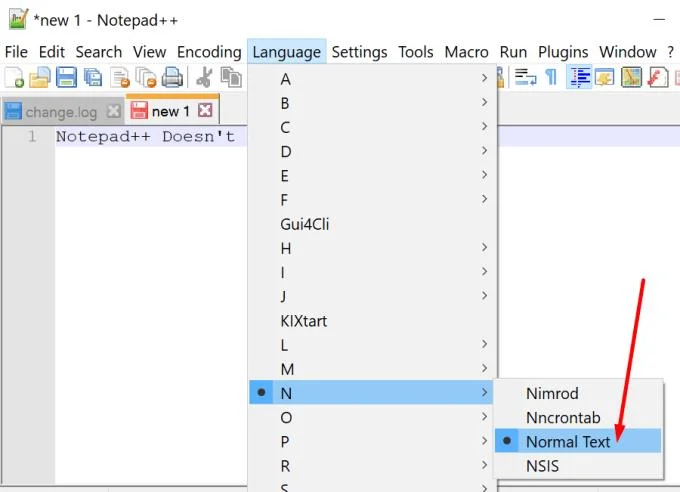Viewport: 680px width, 492px height.
Task: Expand the B language submenu
Action: click(372, 103)
